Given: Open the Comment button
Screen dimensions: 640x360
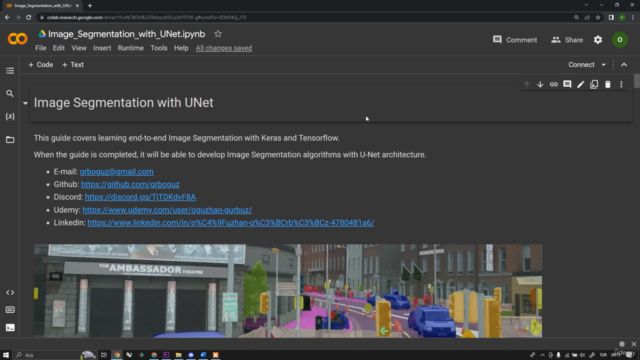Looking at the screenshot, I should pos(515,40).
